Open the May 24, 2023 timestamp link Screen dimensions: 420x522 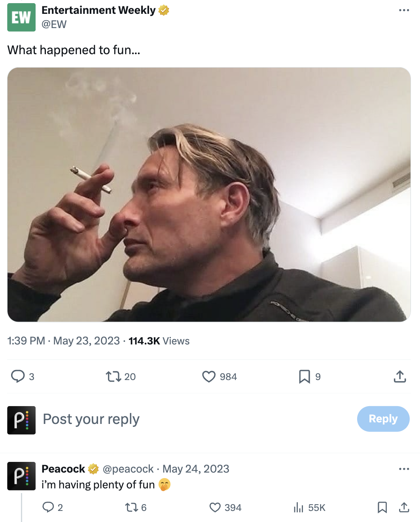click(196, 469)
